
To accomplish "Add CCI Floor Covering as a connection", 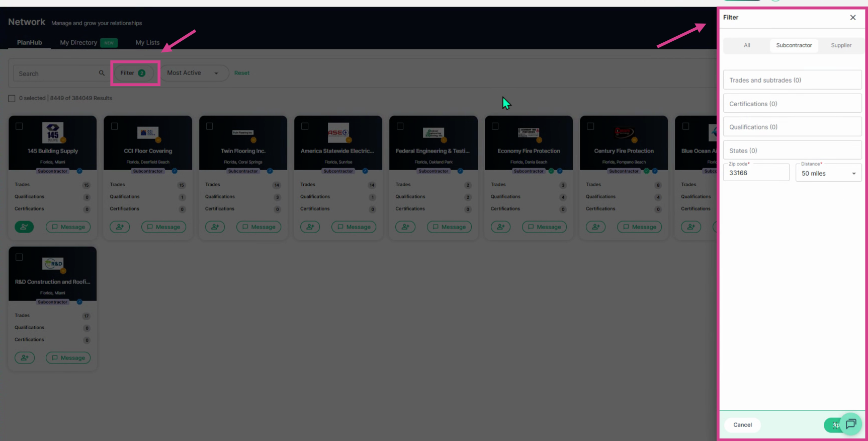I will [x=120, y=227].
